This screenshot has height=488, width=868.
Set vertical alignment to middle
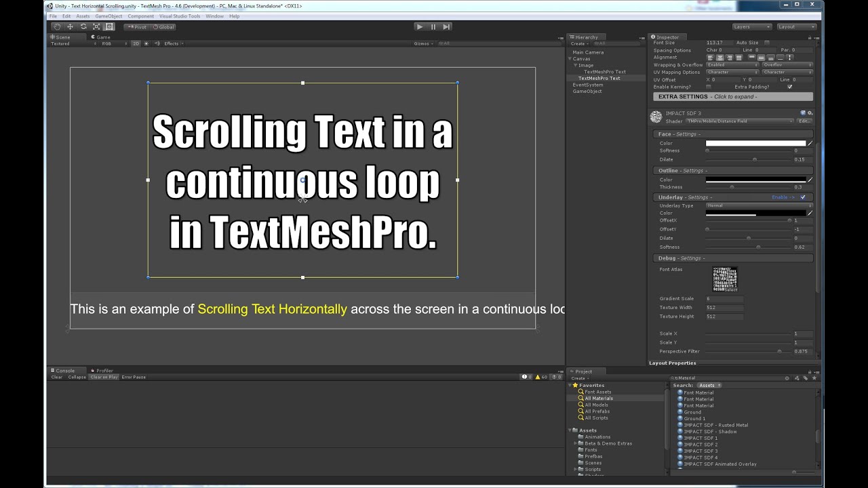click(762, 58)
